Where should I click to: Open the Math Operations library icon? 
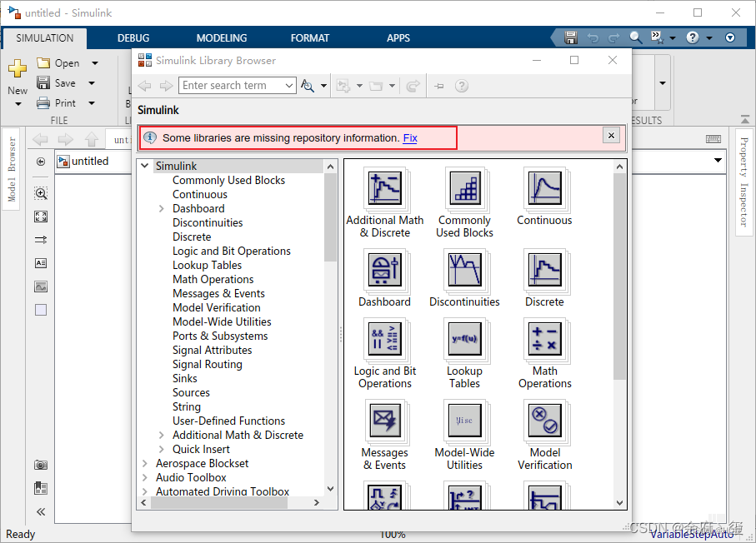[x=545, y=339]
